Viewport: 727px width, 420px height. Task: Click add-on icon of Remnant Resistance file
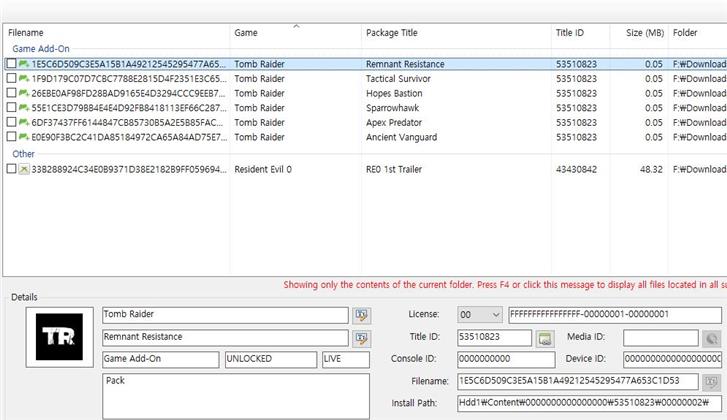click(24, 64)
